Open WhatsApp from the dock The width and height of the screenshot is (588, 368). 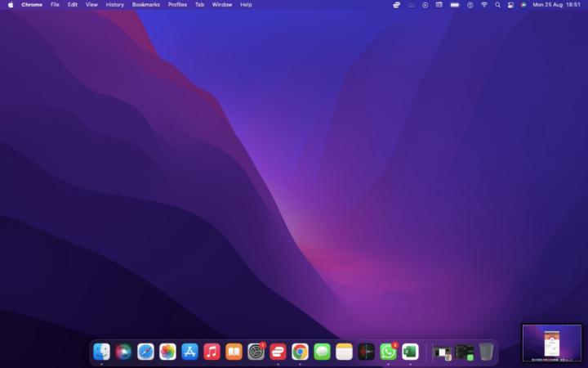[388, 352]
